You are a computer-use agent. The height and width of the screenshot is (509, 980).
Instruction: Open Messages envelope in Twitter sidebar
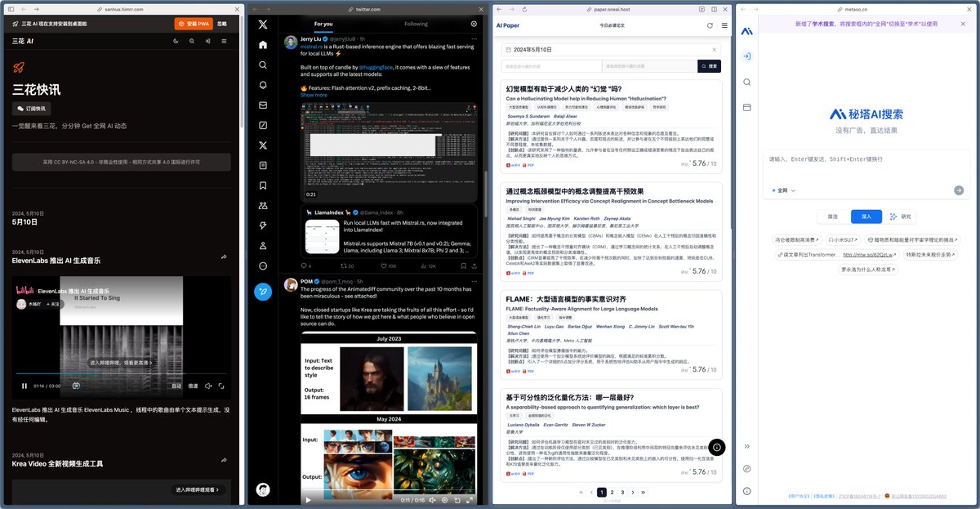[x=263, y=105]
